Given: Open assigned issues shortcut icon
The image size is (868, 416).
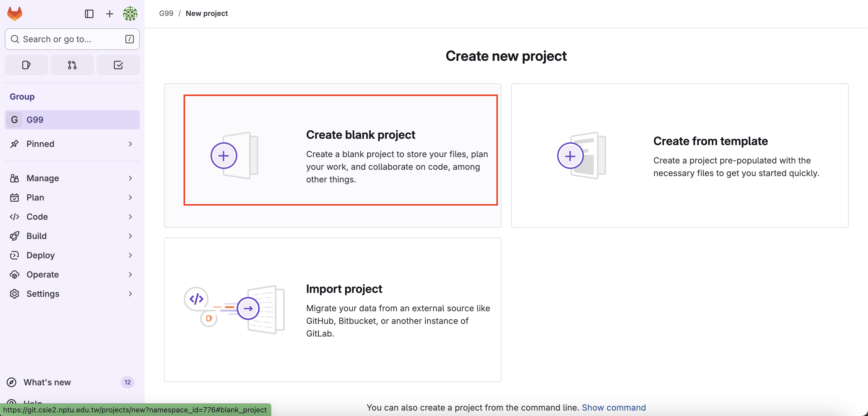Looking at the screenshot, I should tap(26, 65).
